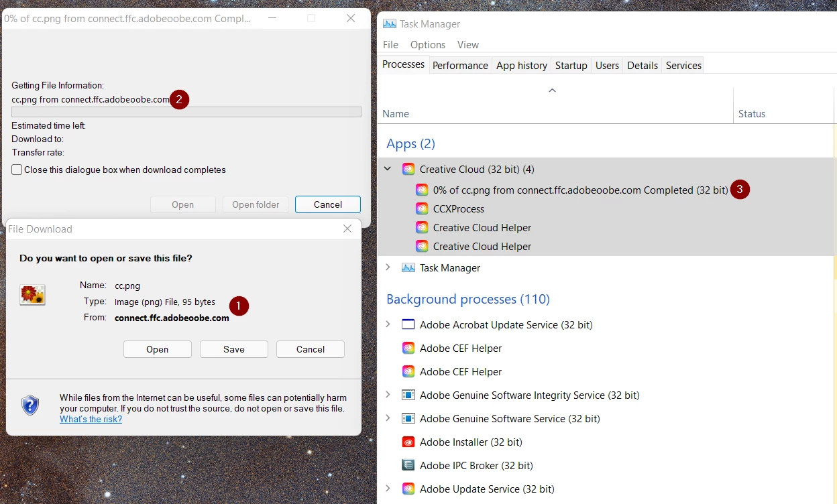Collapse the Creative Cloud process group
The width and height of the screenshot is (837, 504).
pos(388,169)
